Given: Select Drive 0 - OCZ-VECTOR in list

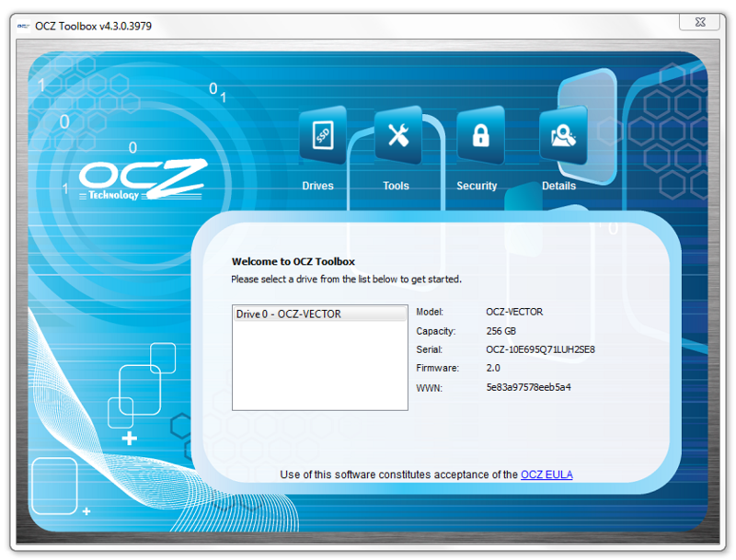Looking at the screenshot, I should tap(320, 314).
